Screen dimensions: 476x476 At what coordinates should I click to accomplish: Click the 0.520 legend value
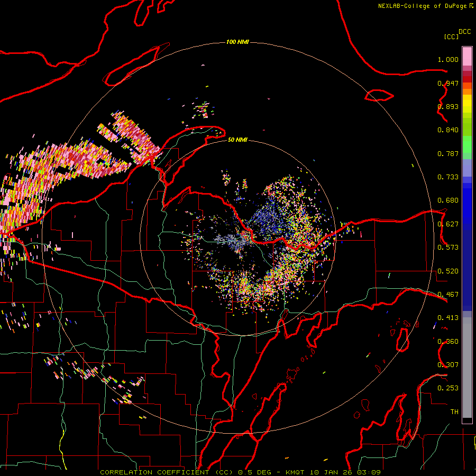pos(448,271)
